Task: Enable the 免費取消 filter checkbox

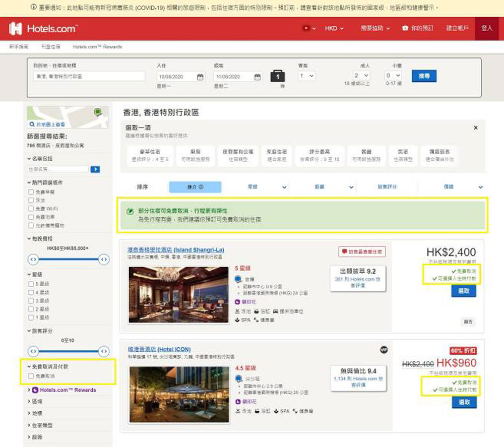Action: tap(32, 376)
